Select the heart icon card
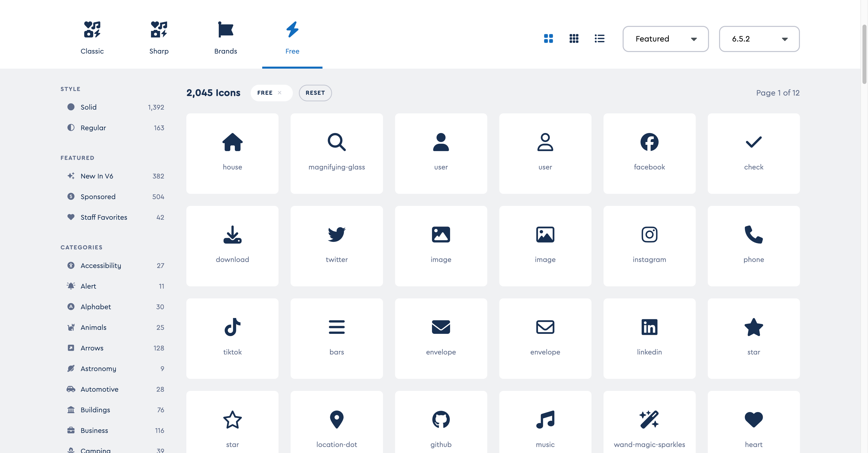 pos(753,422)
